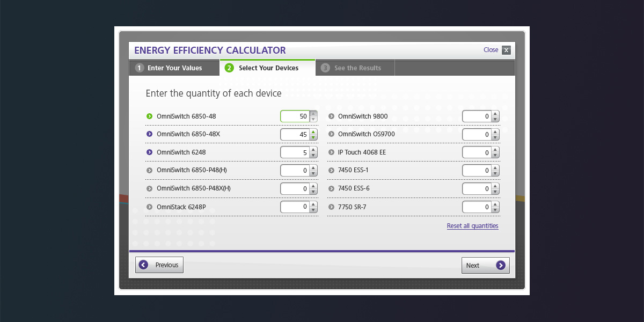The image size is (644, 322).
Task: Increase 7450 ESS-6 quantity with up arrow
Action: click(495, 186)
